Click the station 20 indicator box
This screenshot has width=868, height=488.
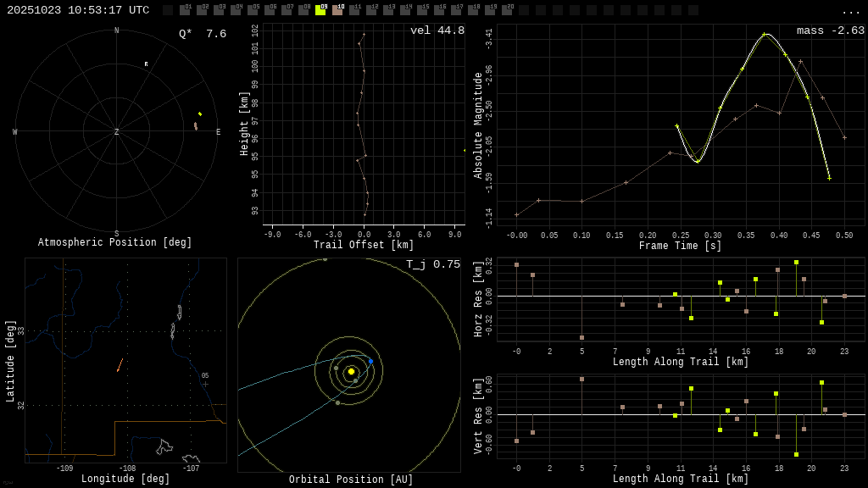click(x=507, y=10)
